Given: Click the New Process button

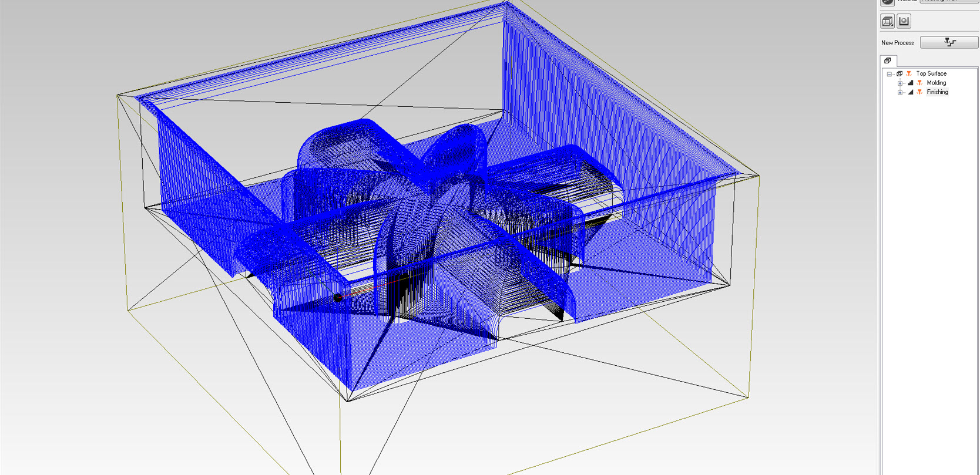Looking at the screenshot, I should [949, 42].
